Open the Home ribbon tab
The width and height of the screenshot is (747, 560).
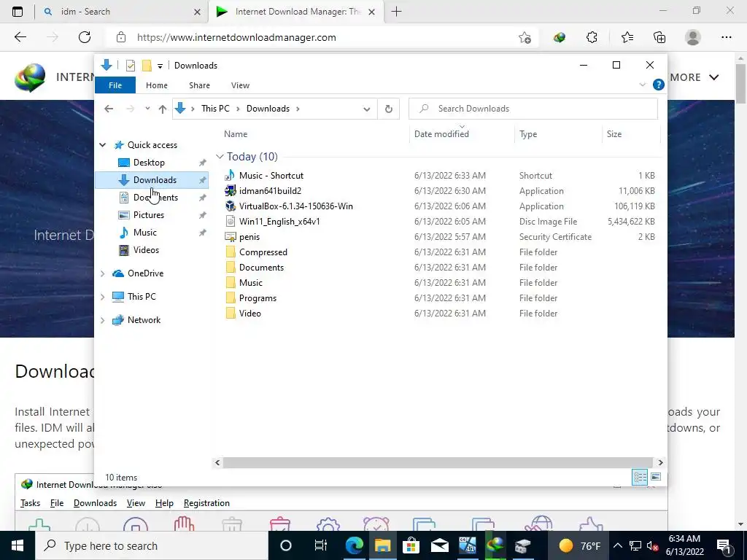click(157, 85)
